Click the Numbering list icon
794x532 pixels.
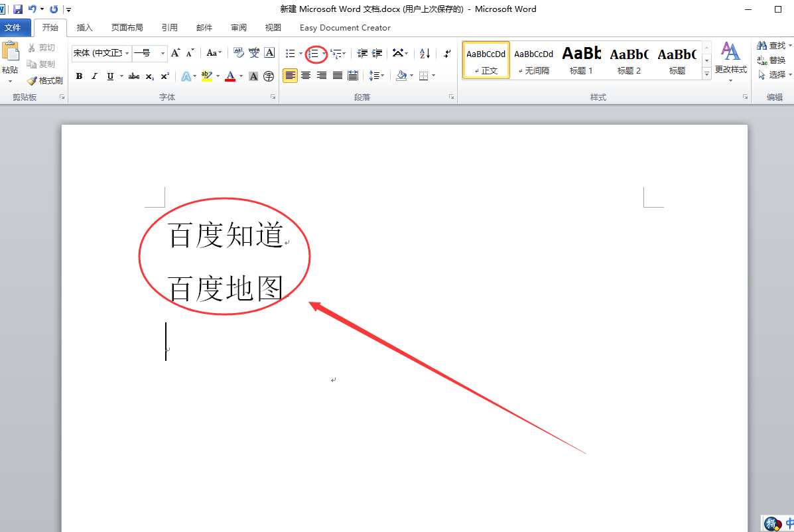pos(314,53)
